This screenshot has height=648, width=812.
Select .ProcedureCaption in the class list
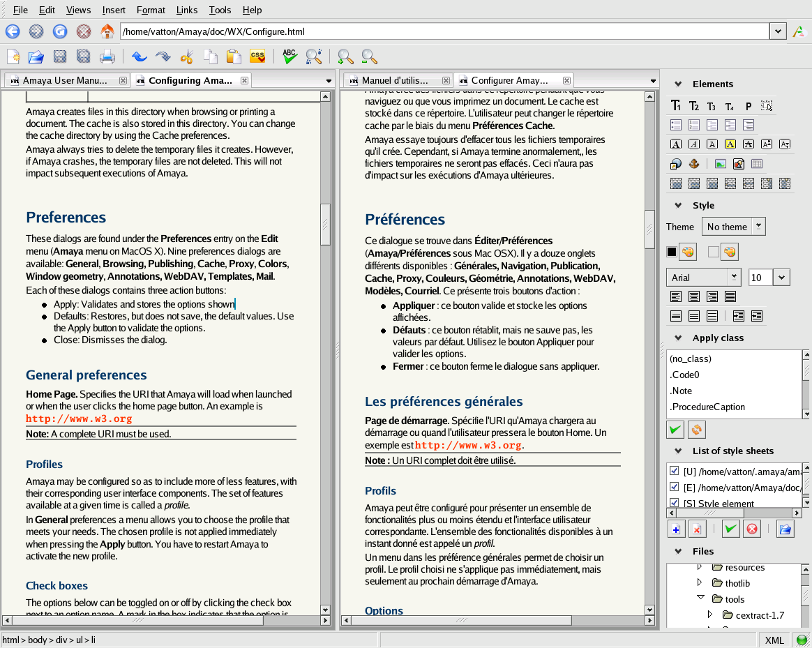click(707, 407)
